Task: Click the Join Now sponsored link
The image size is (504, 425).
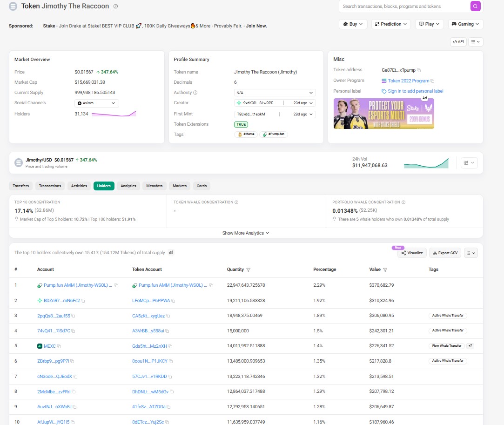Action: (x=256, y=26)
